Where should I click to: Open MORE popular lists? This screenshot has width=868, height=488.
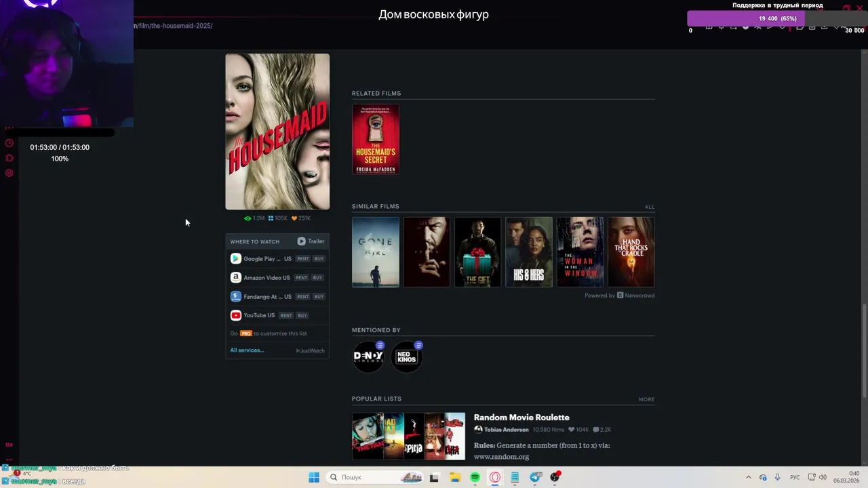646,400
